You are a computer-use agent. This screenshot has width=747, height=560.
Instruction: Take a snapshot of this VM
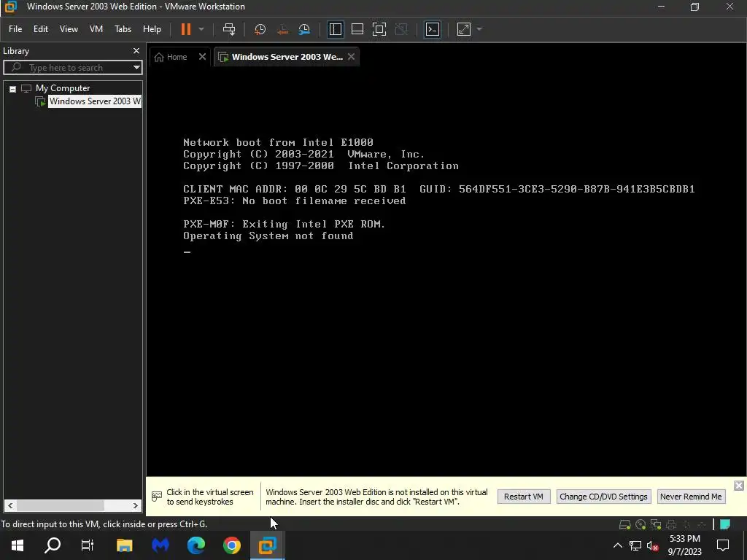pyautogui.click(x=260, y=29)
